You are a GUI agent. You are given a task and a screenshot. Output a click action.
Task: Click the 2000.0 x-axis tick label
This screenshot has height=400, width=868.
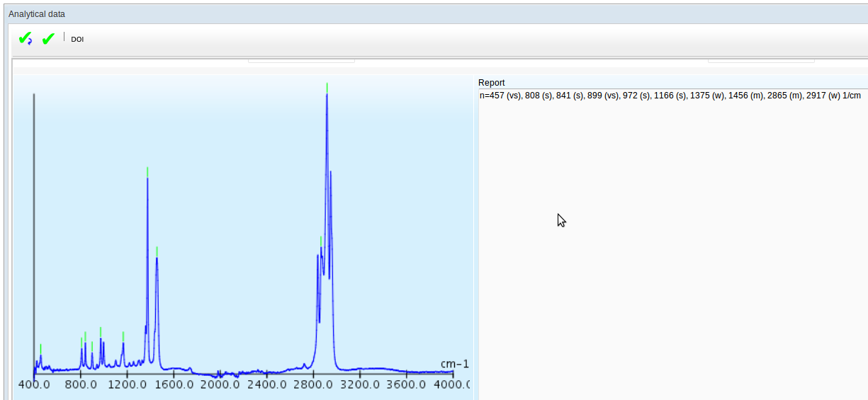(x=219, y=384)
